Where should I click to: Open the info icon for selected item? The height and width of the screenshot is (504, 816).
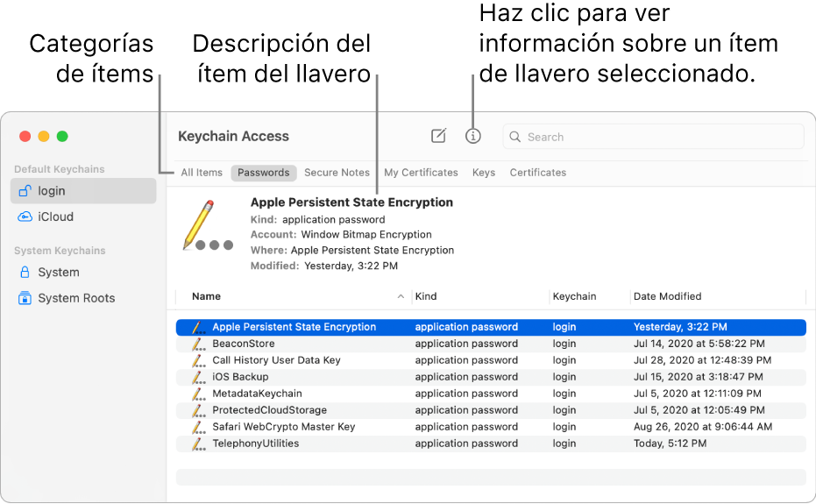[472, 137]
